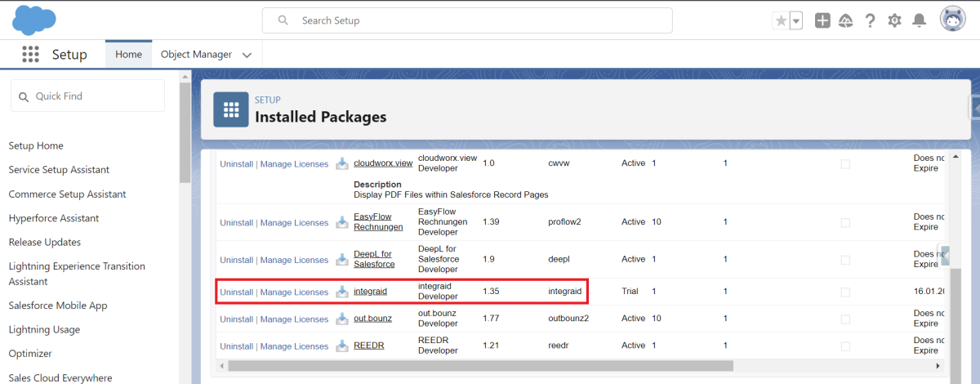
Task: Open the Notifications bell icon
Action: pos(920,20)
